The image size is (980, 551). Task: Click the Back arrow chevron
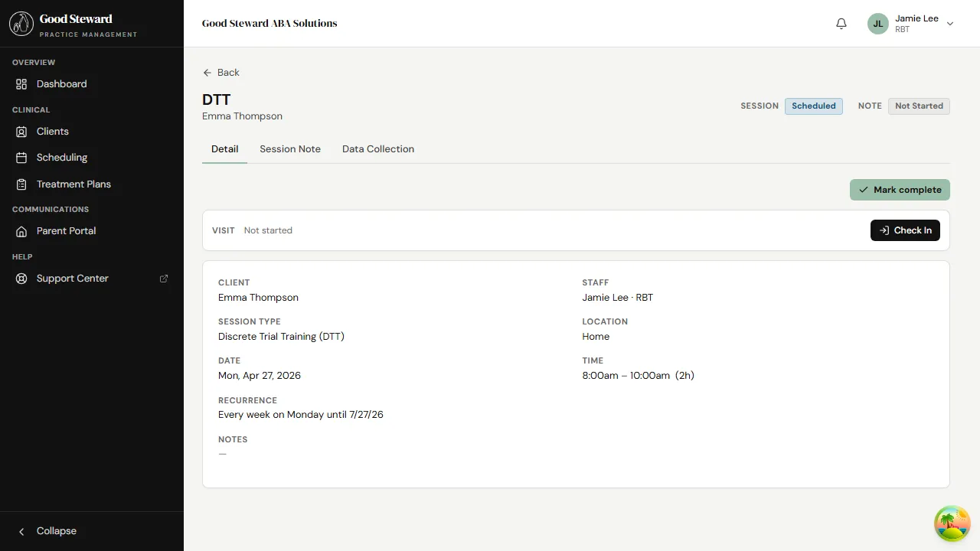coord(207,72)
